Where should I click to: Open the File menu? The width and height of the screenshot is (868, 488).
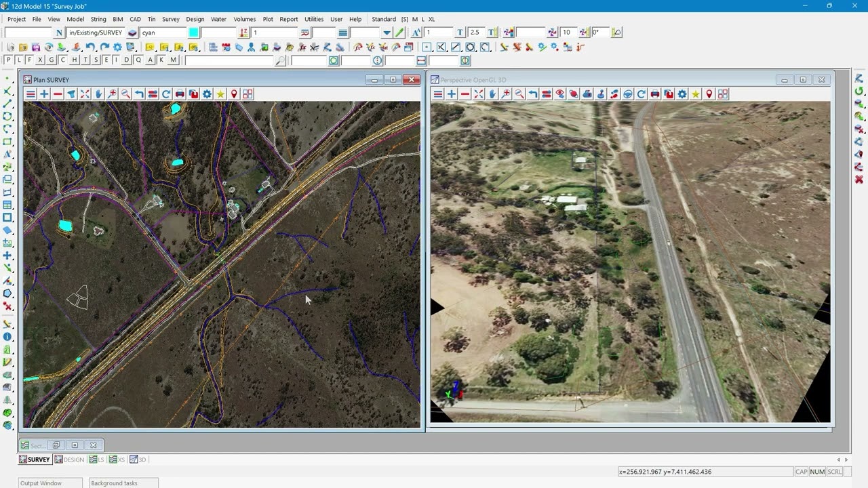37,19
